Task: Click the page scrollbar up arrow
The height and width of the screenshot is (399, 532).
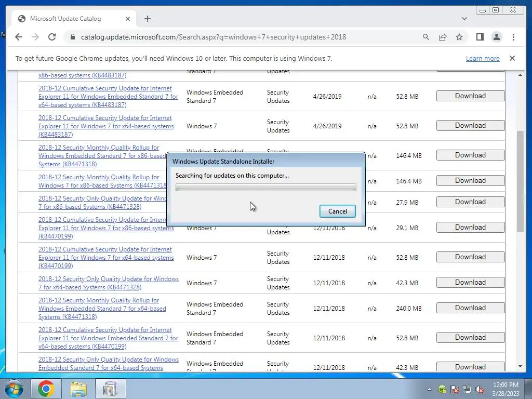Action: click(520, 75)
